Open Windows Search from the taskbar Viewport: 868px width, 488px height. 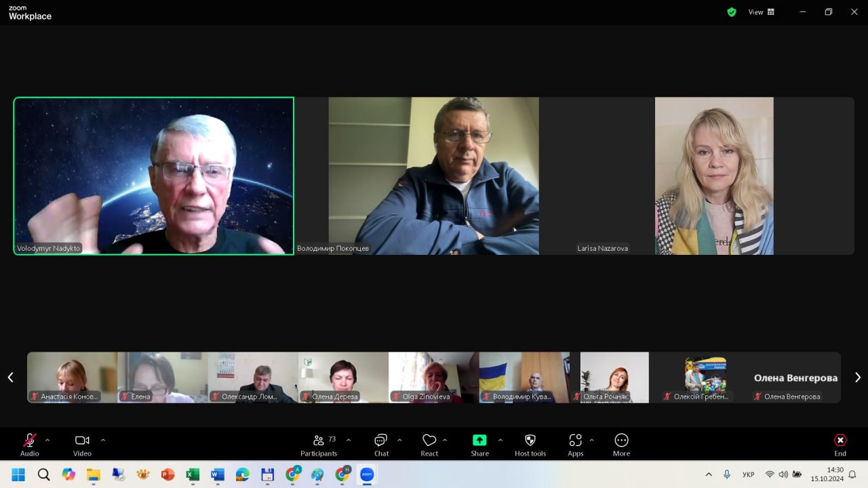click(x=43, y=474)
